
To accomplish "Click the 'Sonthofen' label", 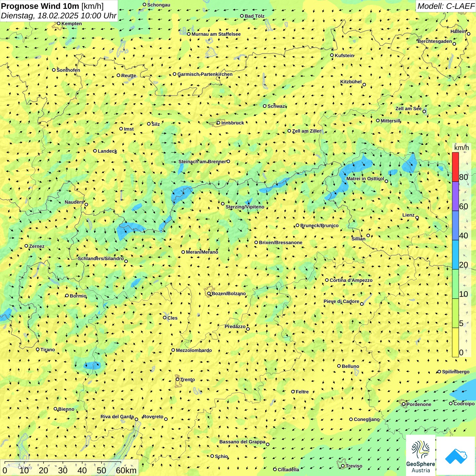I will (x=68, y=70).
